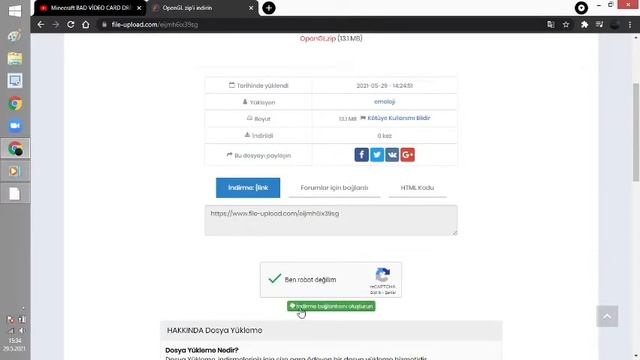Click the download link text field
This screenshot has height=360, width=640.
(x=331, y=220)
